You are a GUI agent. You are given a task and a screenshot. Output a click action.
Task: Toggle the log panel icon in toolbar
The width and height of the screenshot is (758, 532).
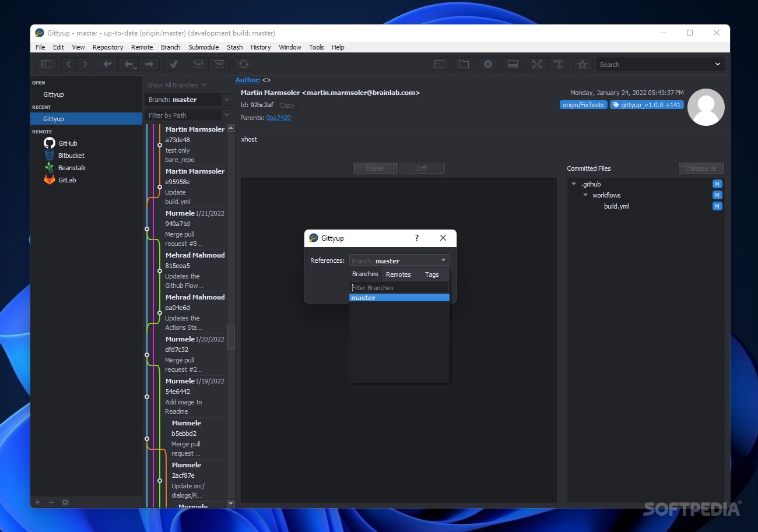(x=513, y=64)
